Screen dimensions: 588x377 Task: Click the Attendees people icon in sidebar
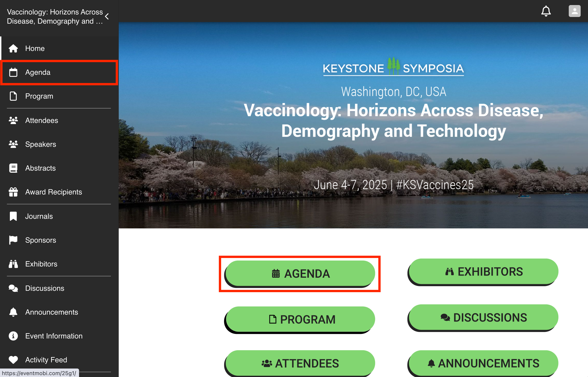pos(13,120)
